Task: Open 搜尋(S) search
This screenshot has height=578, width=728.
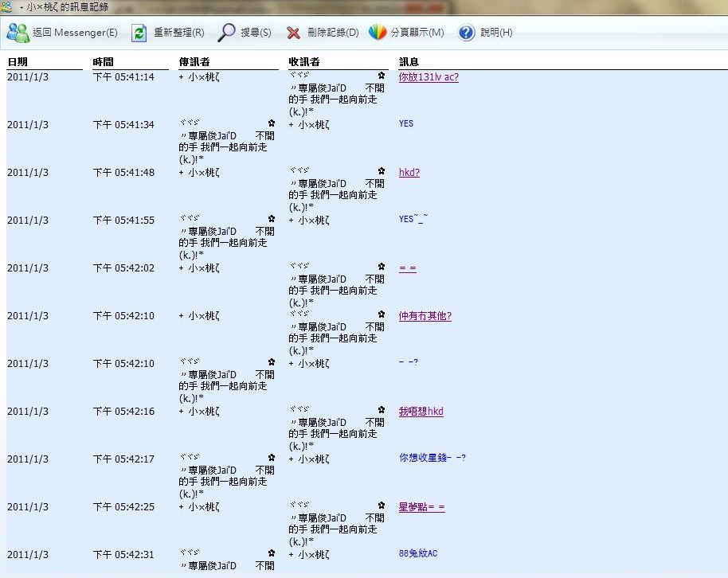Action: coord(256,33)
